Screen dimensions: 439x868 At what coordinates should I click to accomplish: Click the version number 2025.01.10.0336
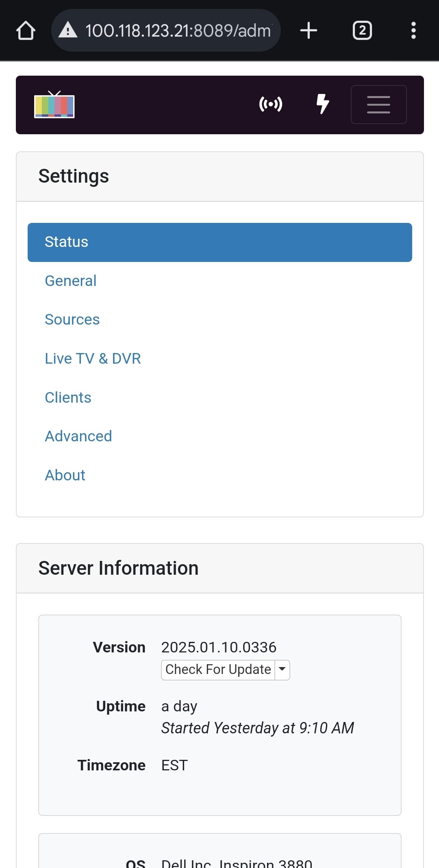point(219,647)
